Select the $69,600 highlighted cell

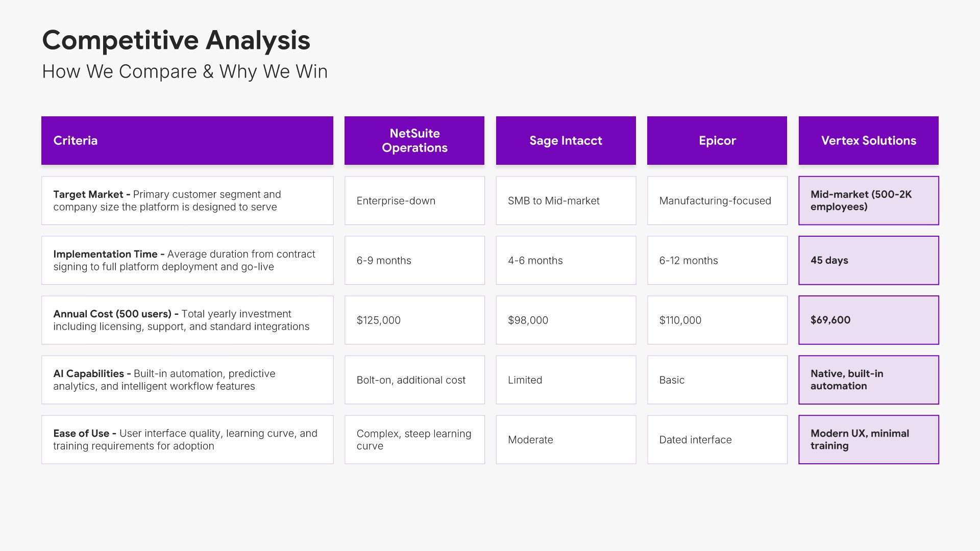coord(868,320)
